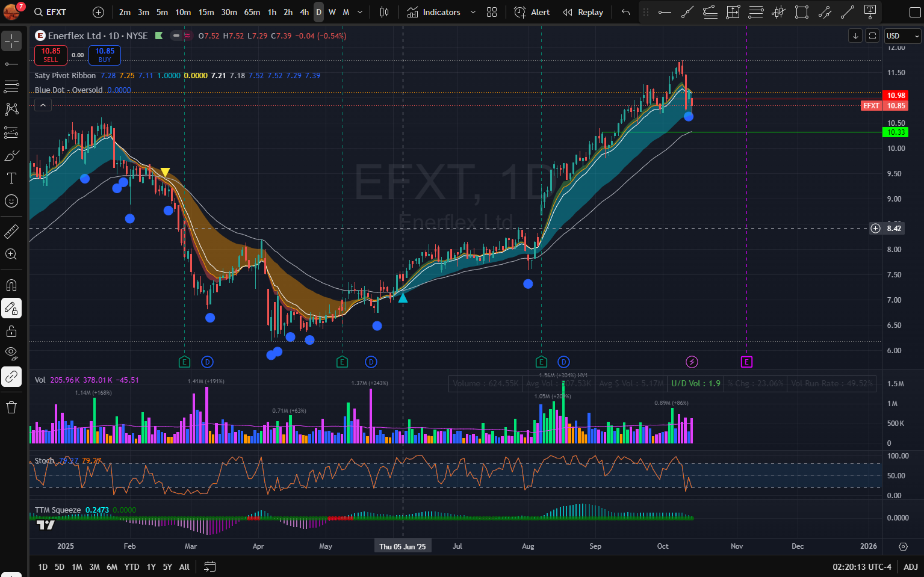Toggle drawings sync link icon
Screen dimensions: 924x577
coord(11,377)
